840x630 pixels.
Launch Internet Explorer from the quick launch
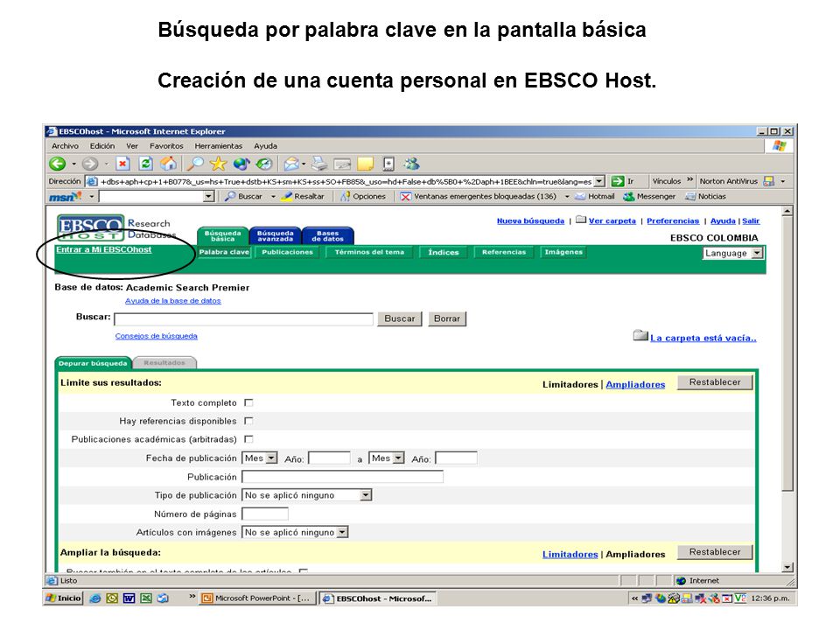(94, 598)
